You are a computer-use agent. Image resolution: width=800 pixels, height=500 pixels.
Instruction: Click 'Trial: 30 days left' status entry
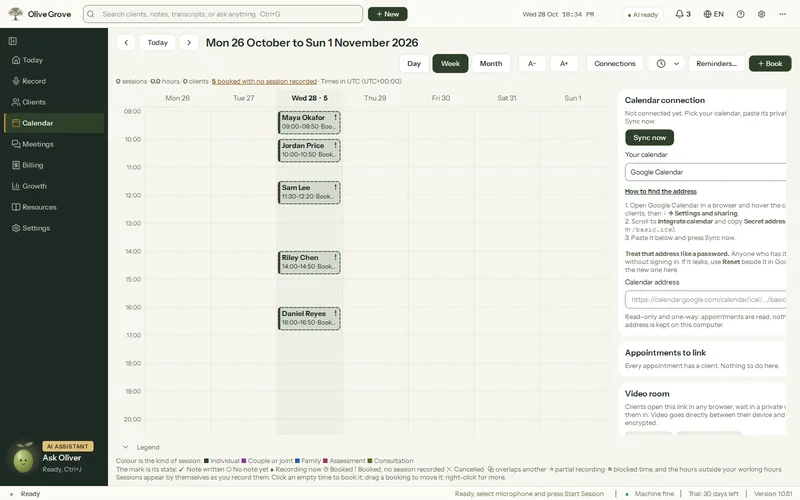(x=713, y=494)
